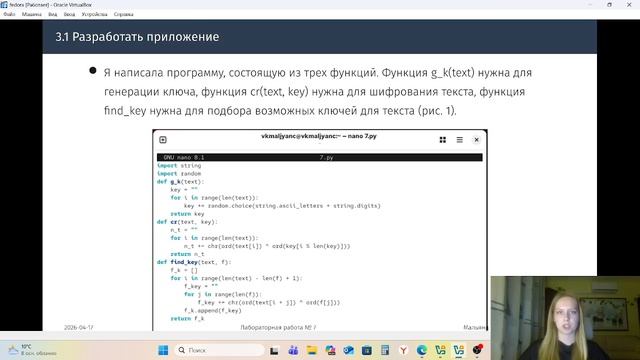This screenshot has width=640, height=360.
Task: Click the nano title bar showing 7.py
Action: click(320, 157)
